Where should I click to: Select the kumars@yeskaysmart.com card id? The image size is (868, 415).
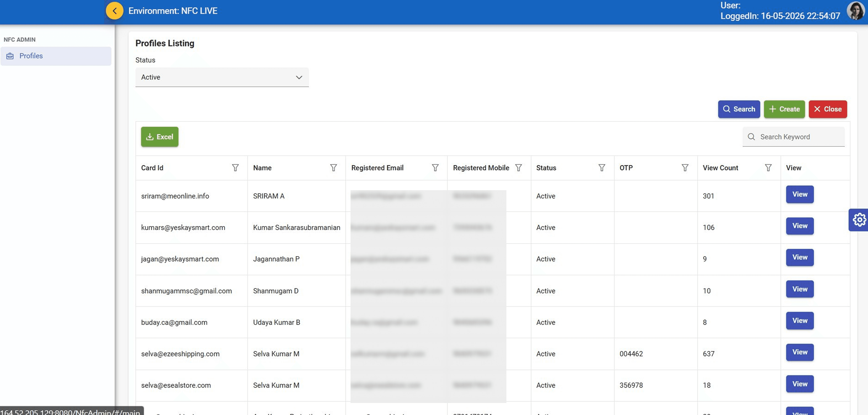pos(183,228)
